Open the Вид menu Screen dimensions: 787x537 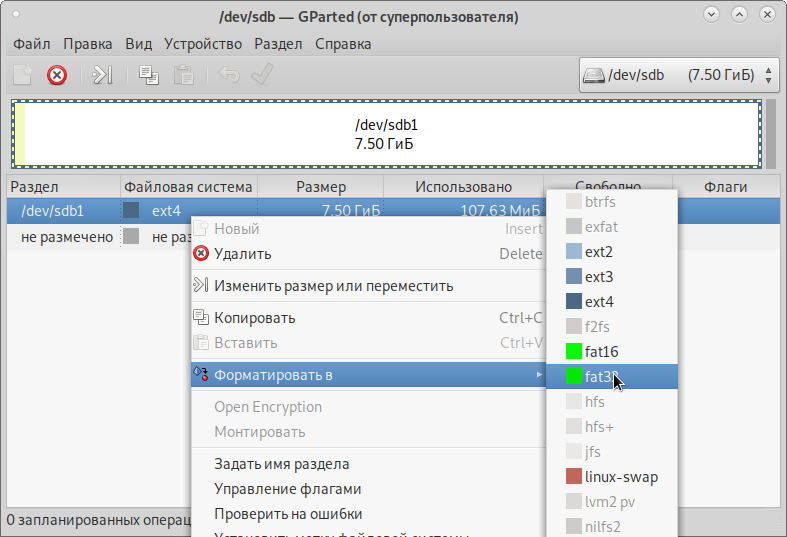(139, 44)
